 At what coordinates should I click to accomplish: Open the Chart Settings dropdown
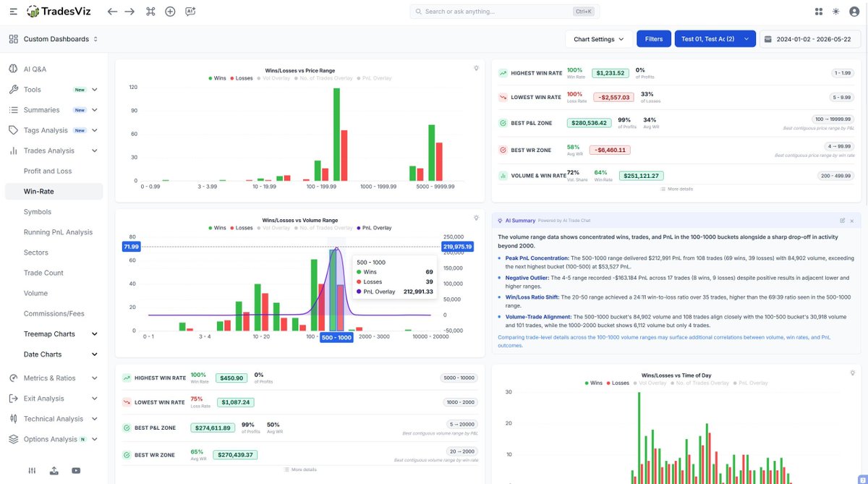click(x=598, y=39)
